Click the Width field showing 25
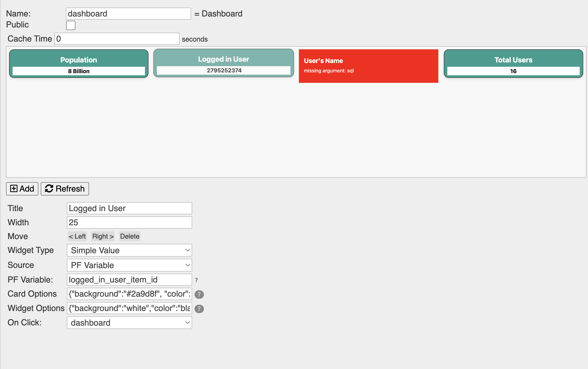Viewport: 588px width, 369px height. coord(129,222)
